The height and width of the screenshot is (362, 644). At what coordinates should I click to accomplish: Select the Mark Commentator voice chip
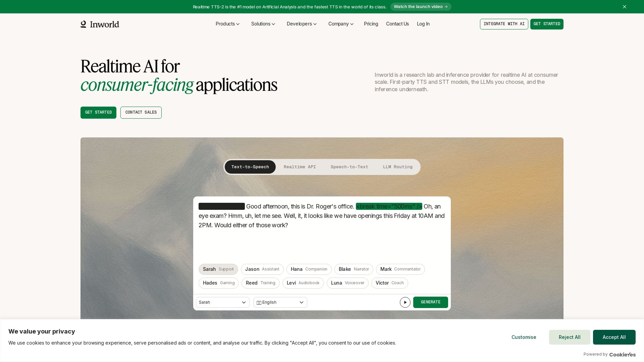(x=400, y=269)
